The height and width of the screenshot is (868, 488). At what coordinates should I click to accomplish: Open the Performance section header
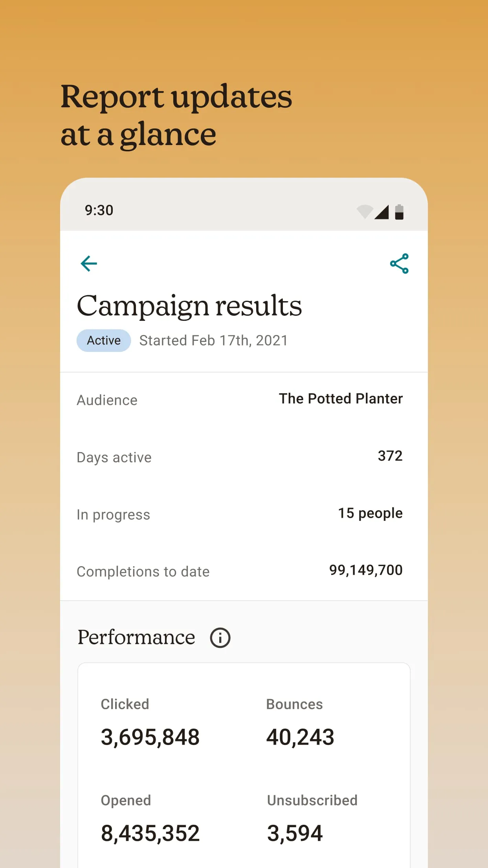[136, 637]
